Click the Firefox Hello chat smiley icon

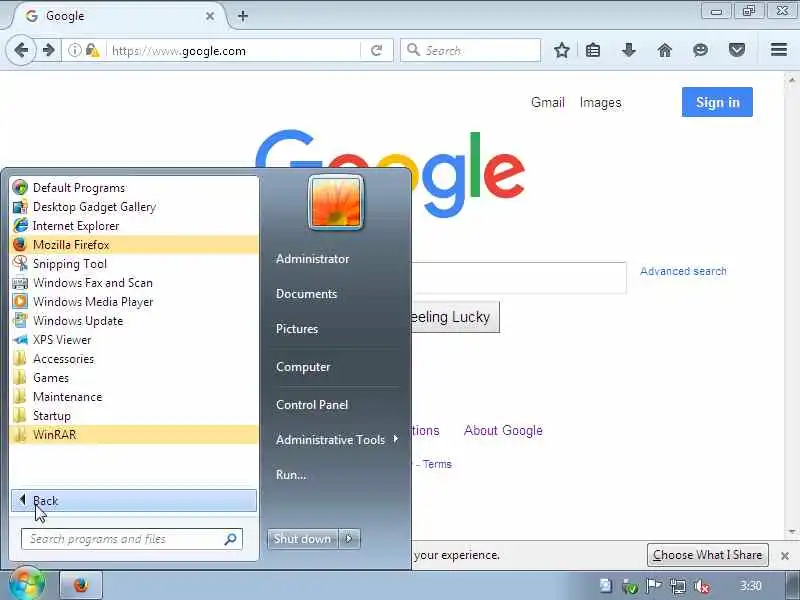pos(701,50)
